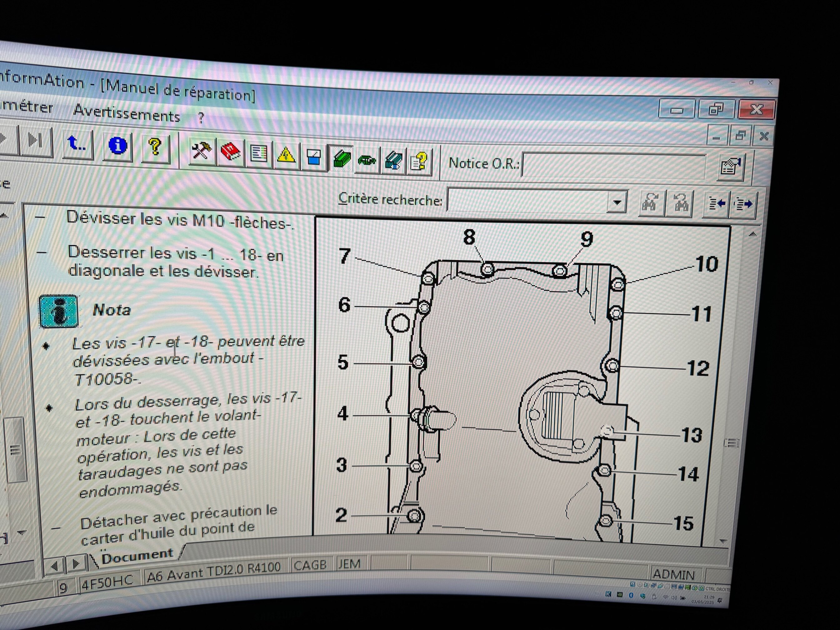This screenshot has height=630, width=840.
Task: Click the diagram's scroll down arrow
Action: [x=723, y=541]
